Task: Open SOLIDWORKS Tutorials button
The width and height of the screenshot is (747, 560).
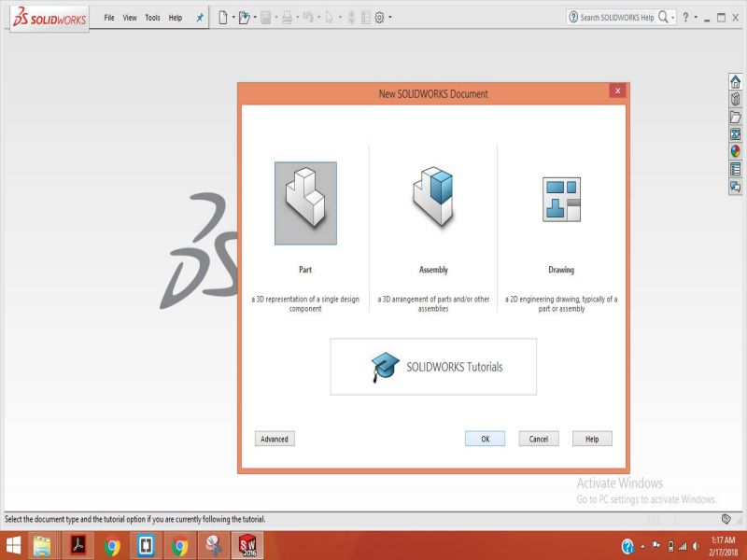Action: 433,367
